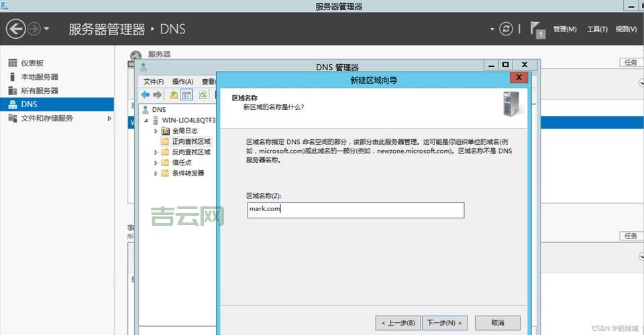
Task: Select 本地服务器 in the sidebar
Action: (40, 77)
